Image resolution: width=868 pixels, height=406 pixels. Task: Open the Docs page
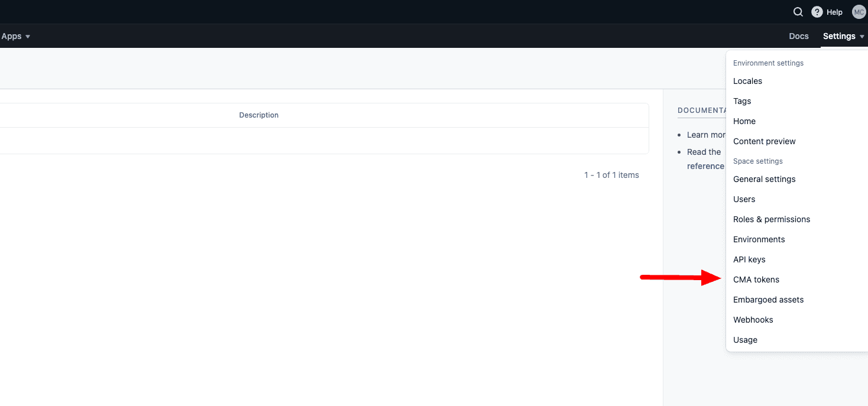coord(798,36)
